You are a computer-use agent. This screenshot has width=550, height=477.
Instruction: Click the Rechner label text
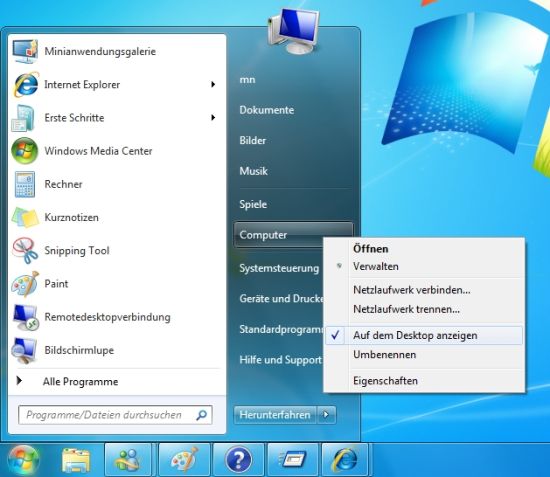click(63, 184)
